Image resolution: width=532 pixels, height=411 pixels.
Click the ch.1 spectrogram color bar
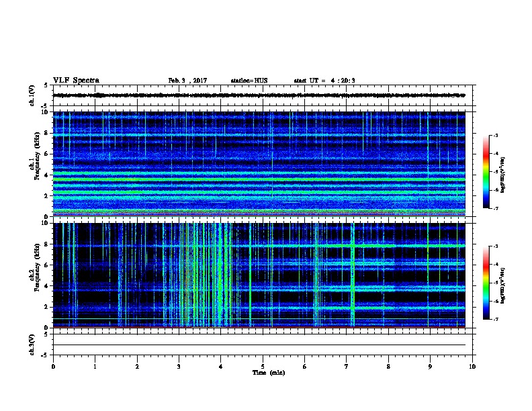(486, 172)
